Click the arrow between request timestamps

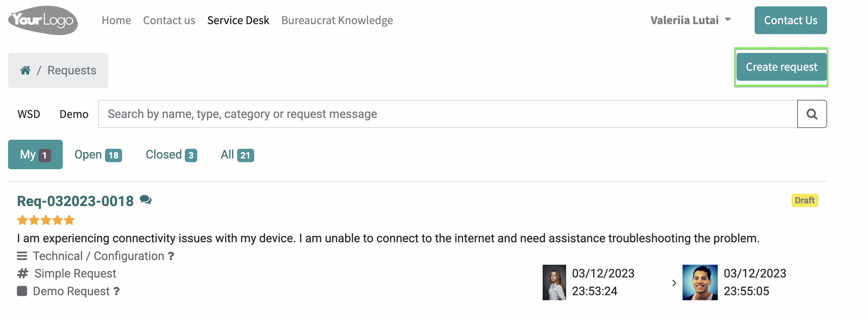pos(674,283)
